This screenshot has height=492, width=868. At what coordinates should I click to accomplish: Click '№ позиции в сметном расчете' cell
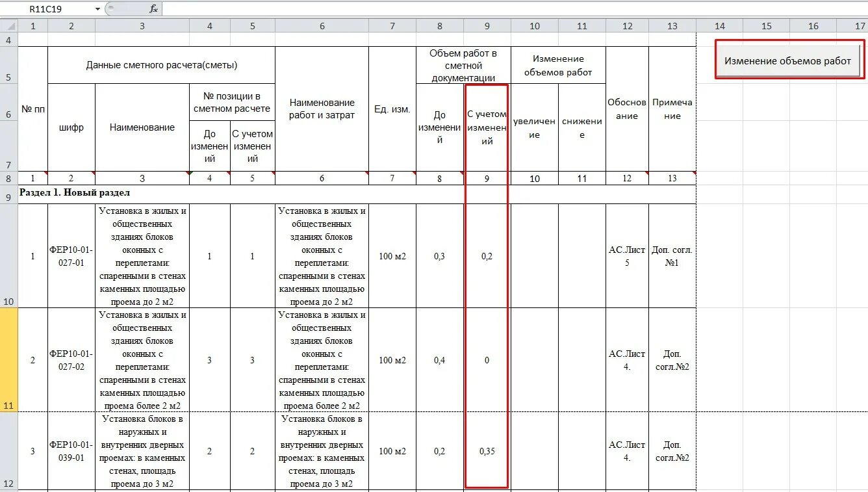pos(232,102)
